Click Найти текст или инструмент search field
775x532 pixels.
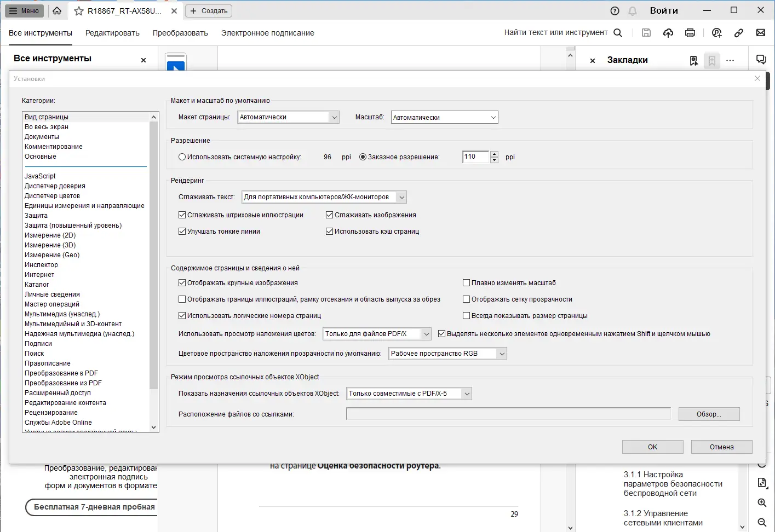[556, 33]
